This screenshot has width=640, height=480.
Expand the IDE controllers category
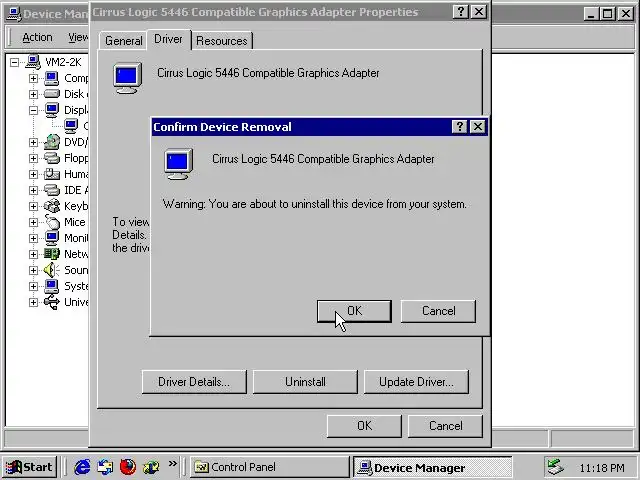click(33, 190)
